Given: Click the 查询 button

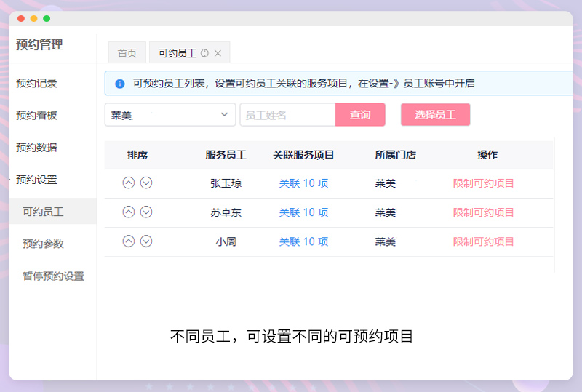Looking at the screenshot, I should (x=360, y=115).
